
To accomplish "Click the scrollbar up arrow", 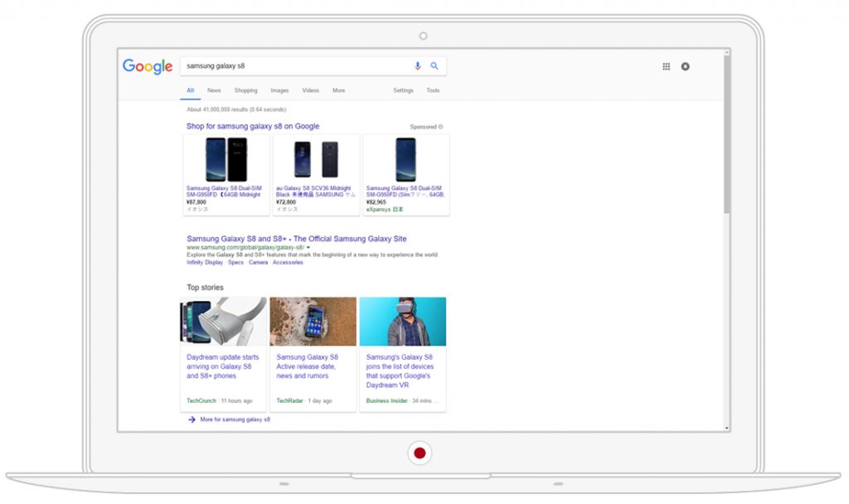I will (726, 52).
